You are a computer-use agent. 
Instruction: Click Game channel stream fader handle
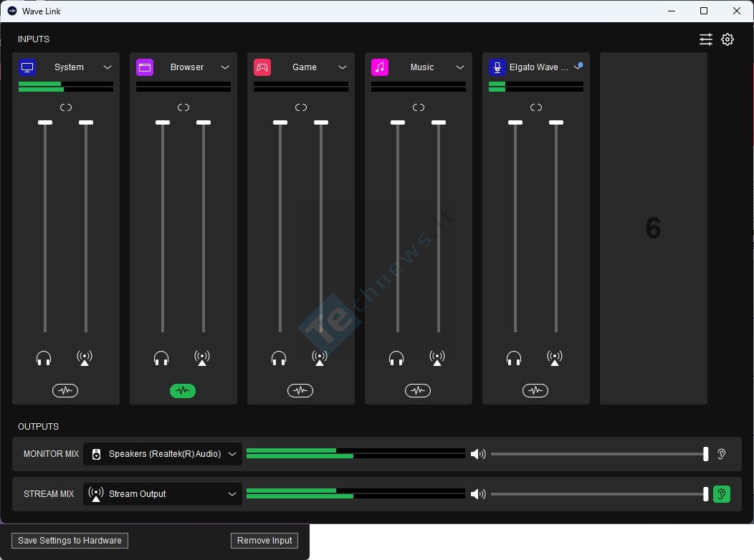point(321,122)
